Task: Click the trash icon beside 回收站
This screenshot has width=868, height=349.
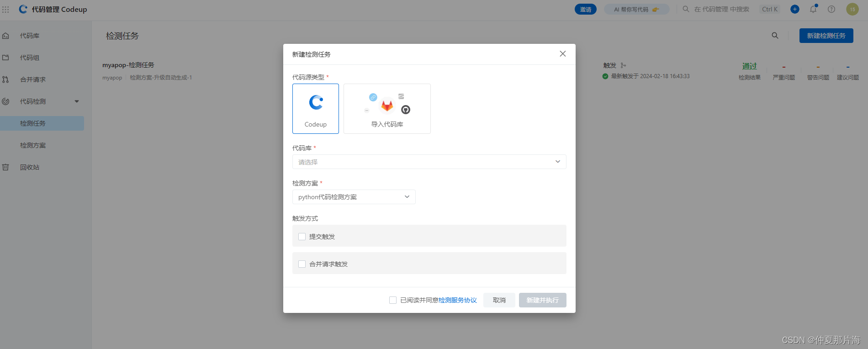Action: pyautogui.click(x=5, y=167)
